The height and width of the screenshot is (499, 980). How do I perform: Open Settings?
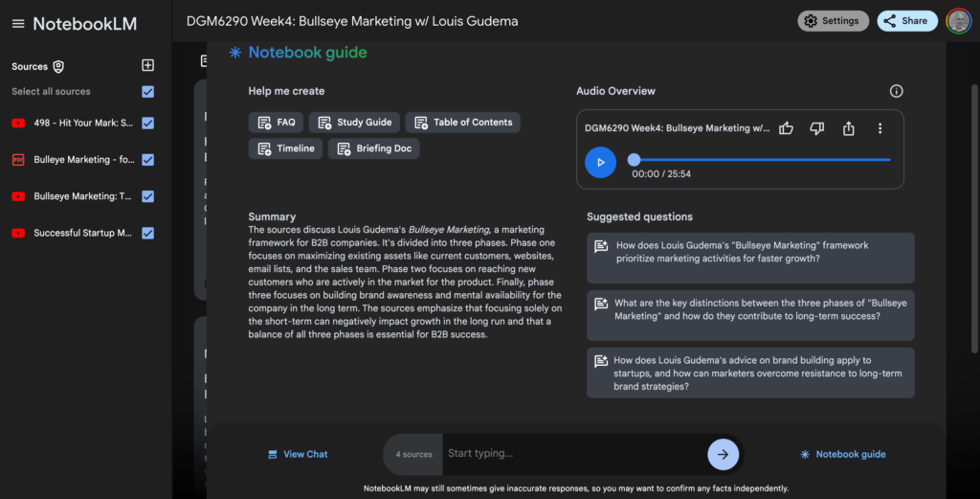[x=834, y=21]
